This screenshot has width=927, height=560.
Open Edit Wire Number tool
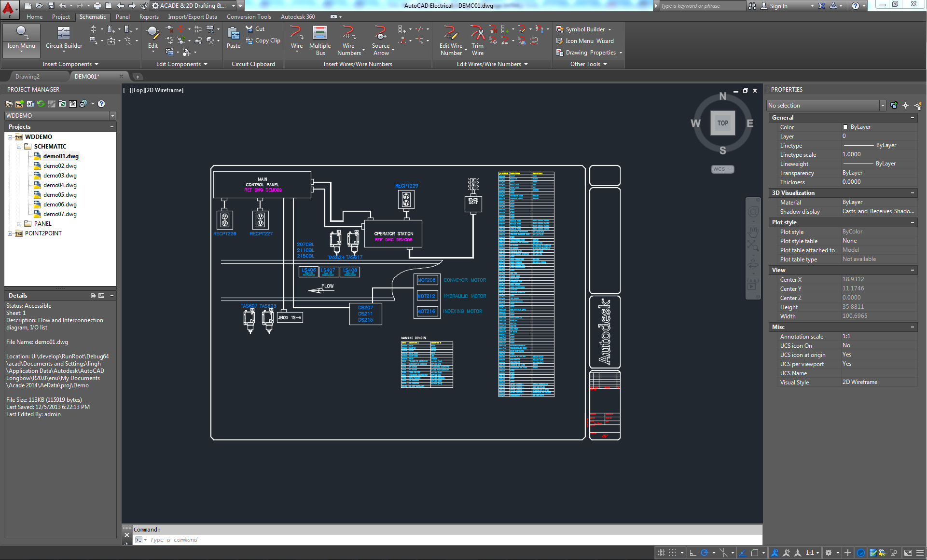[451, 41]
